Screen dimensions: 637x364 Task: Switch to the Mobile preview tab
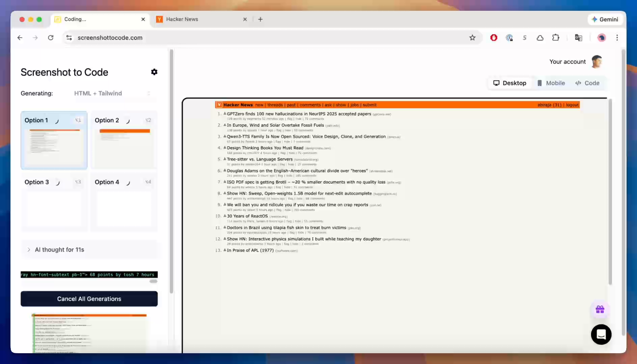click(551, 83)
